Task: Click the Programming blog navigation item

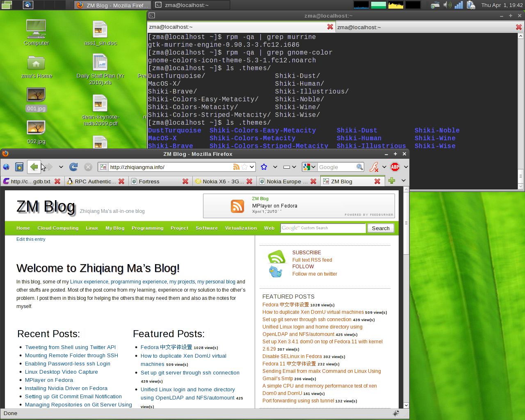Action: pyautogui.click(x=147, y=228)
